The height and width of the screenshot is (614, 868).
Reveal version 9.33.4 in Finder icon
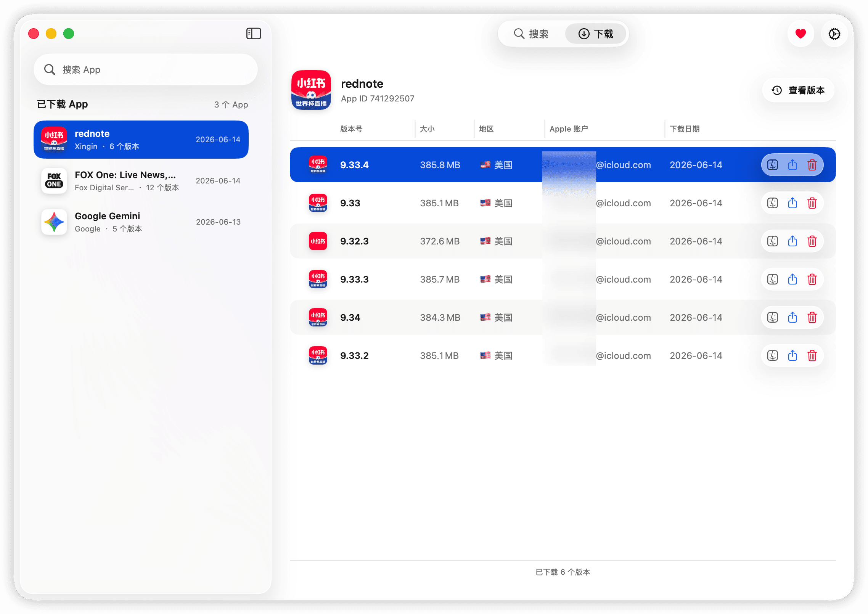coord(772,165)
